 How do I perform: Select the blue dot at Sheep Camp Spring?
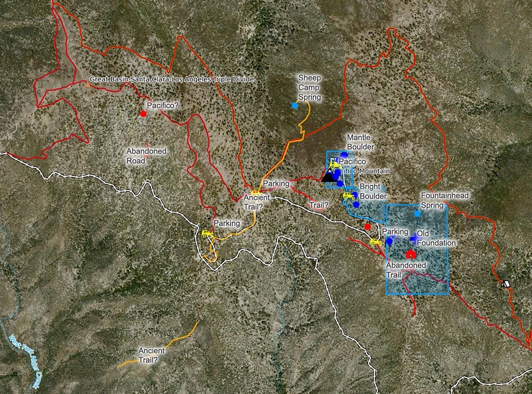tap(295, 105)
